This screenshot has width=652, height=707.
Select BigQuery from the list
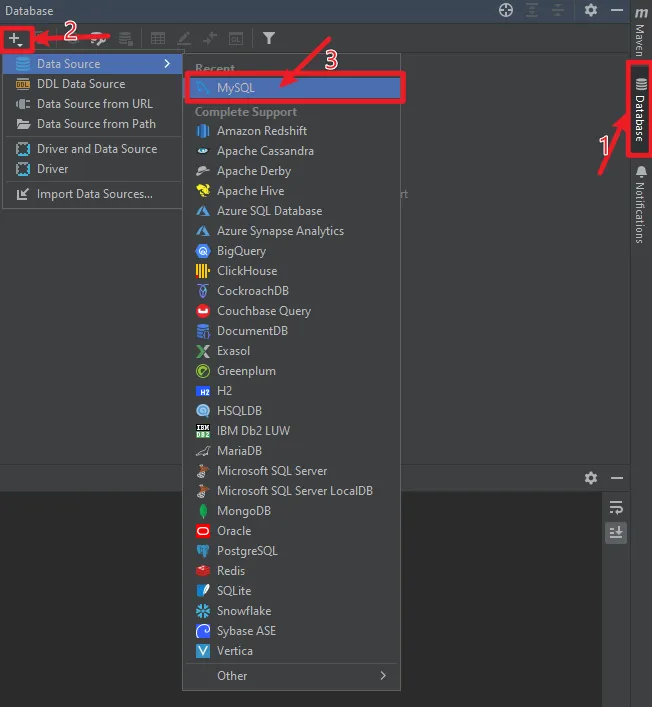pos(291,251)
